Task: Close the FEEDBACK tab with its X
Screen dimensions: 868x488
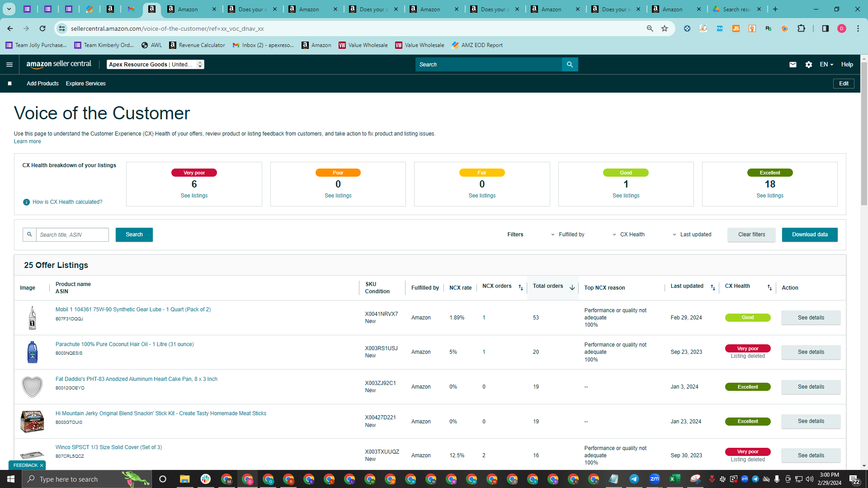Action: click(42, 465)
